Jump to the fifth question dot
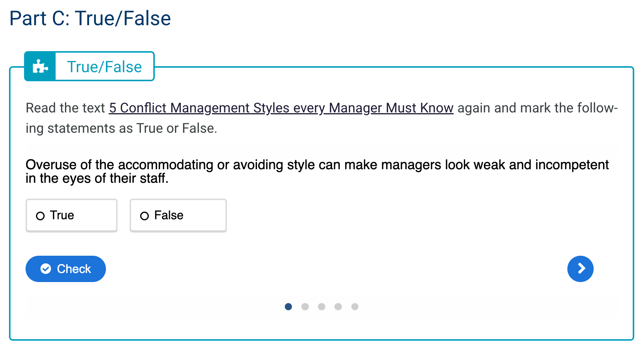This screenshot has height=358, width=644. (355, 306)
